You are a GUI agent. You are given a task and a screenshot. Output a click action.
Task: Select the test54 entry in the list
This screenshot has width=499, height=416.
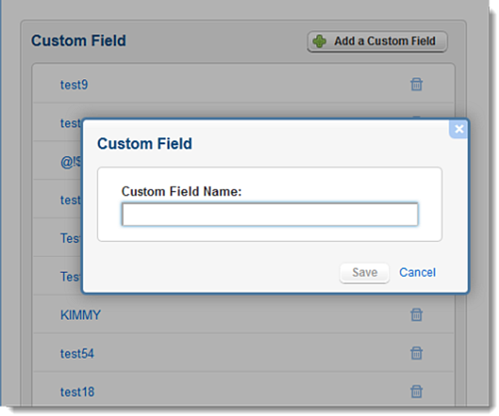tap(77, 353)
